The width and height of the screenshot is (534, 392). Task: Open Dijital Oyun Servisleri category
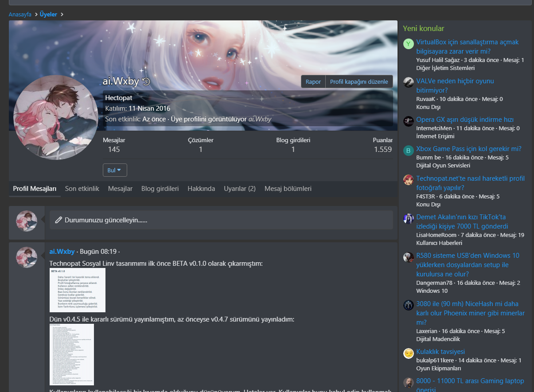[443, 165]
